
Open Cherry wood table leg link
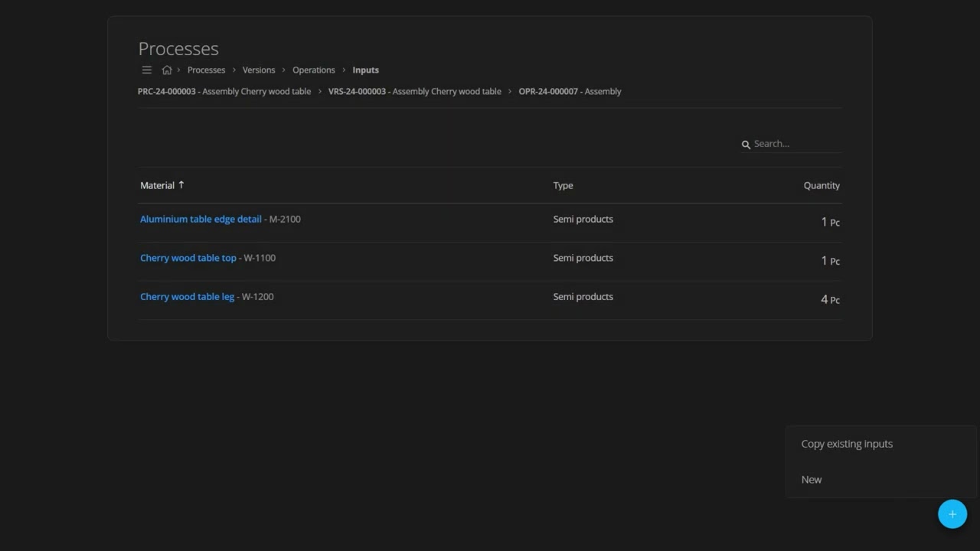pos(187,297)
